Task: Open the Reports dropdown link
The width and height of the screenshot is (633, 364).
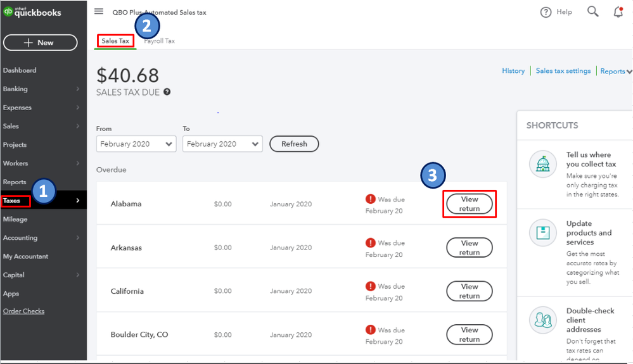Action: [616, 72]
